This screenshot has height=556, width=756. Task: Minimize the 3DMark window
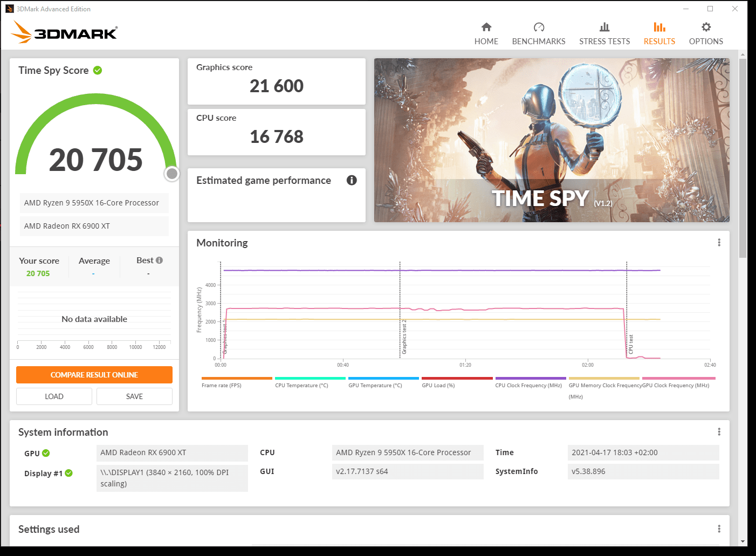click(686, 9)
